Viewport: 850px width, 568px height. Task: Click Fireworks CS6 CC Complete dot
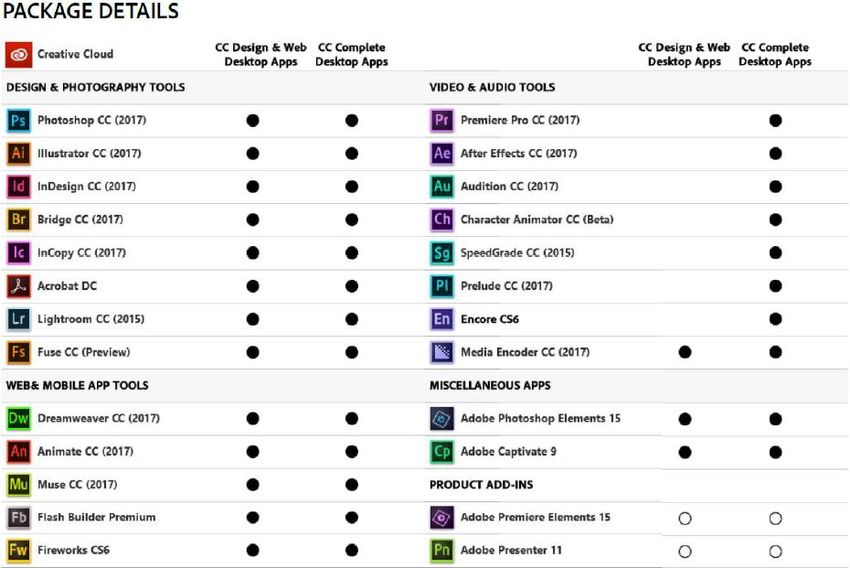[x=351, y=551]
